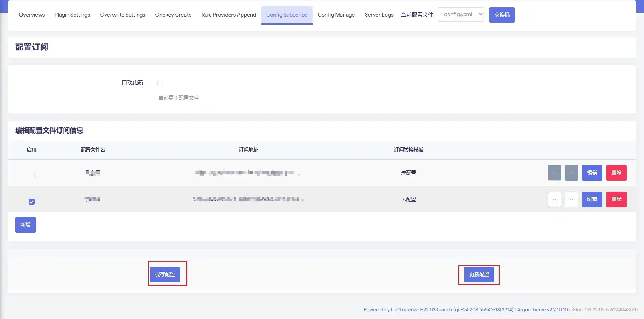This screenshot has height=319, width=644.
Task: Enable the 自动更新 auto-update checkbox
Action: (160, 83)
